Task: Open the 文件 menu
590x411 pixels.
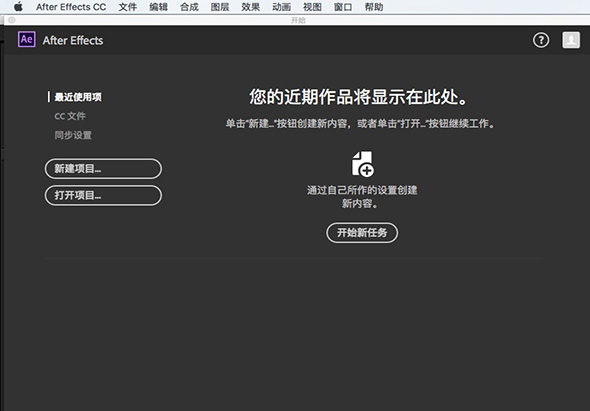Action: [128, 7]
